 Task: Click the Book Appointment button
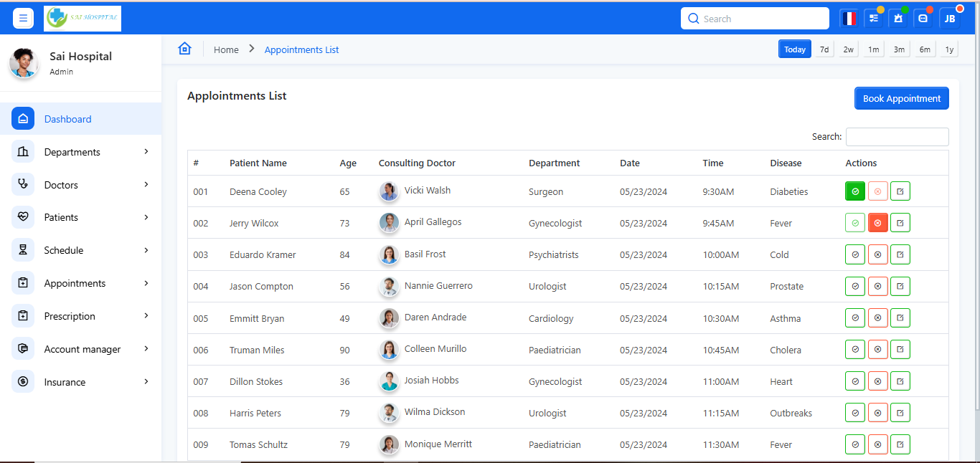click(x=901, y=99)
